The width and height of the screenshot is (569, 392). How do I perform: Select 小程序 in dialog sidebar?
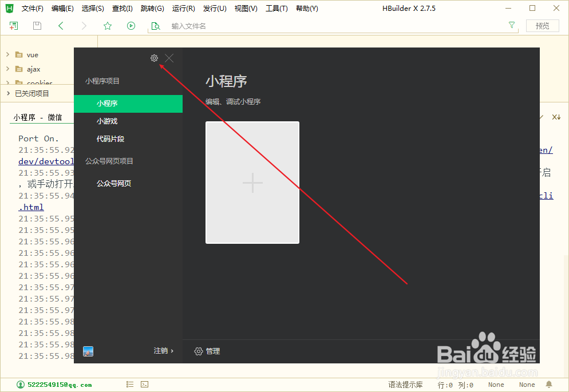point(128,104)
